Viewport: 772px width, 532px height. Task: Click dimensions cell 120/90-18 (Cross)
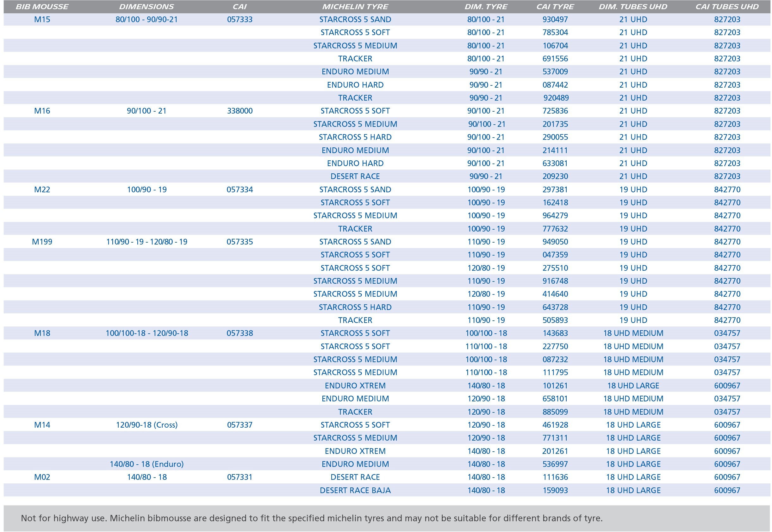[146, 425]
